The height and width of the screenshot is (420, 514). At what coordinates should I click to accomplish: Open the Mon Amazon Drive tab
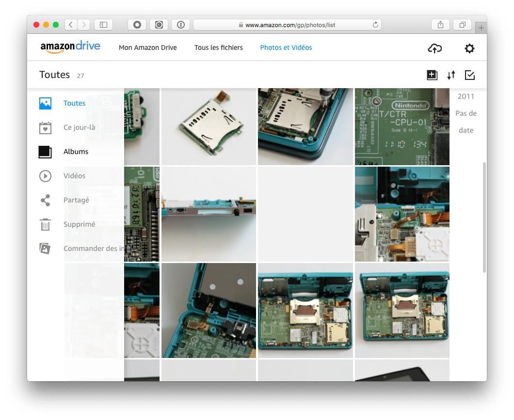click(147, 47)
